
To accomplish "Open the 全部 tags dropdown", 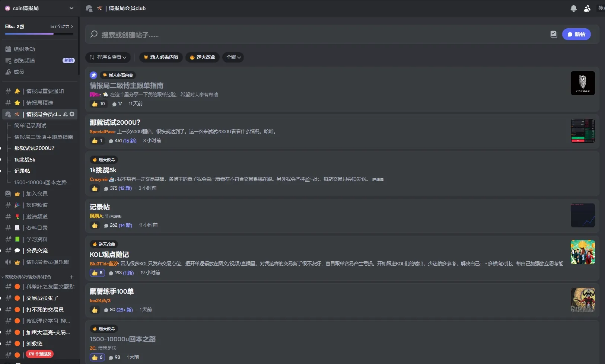I will pyautogui.click(x=233, y=57).
